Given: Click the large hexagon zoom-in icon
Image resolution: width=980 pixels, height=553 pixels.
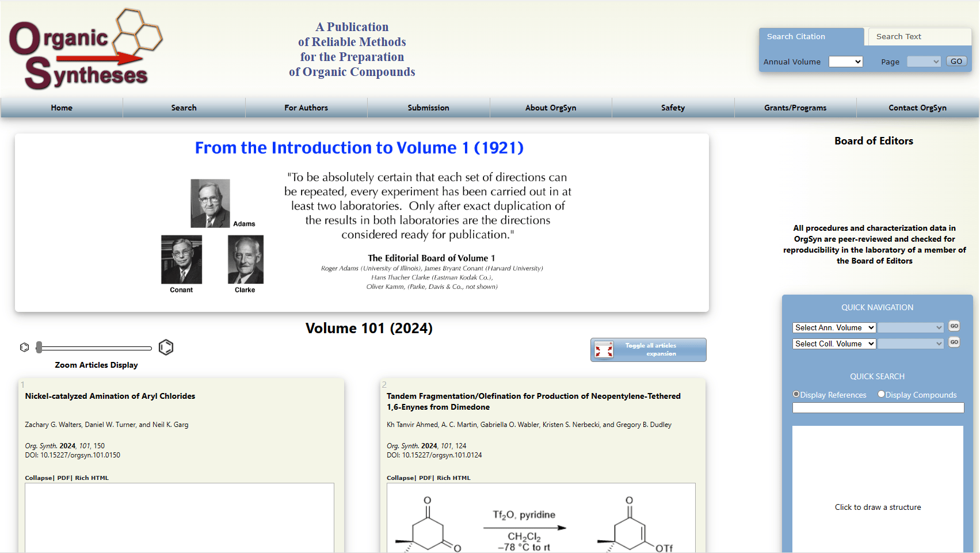Looking at the screenshot, I should click(x=166, y=347).
